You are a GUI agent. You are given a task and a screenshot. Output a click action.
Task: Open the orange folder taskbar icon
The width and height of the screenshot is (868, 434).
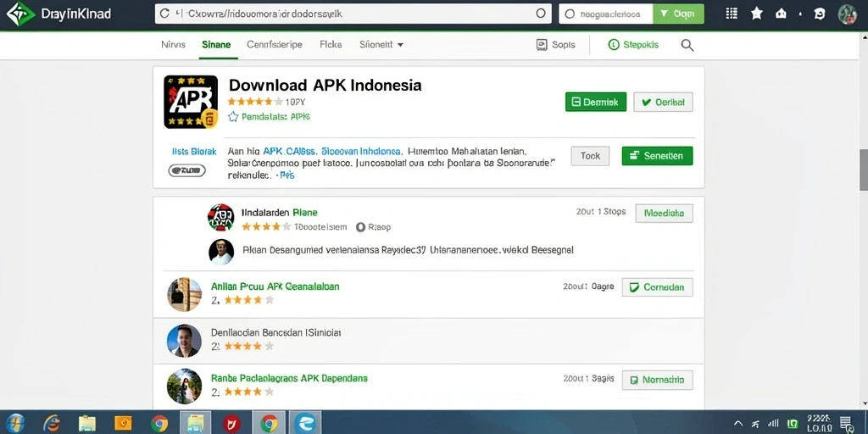(123, 424)
